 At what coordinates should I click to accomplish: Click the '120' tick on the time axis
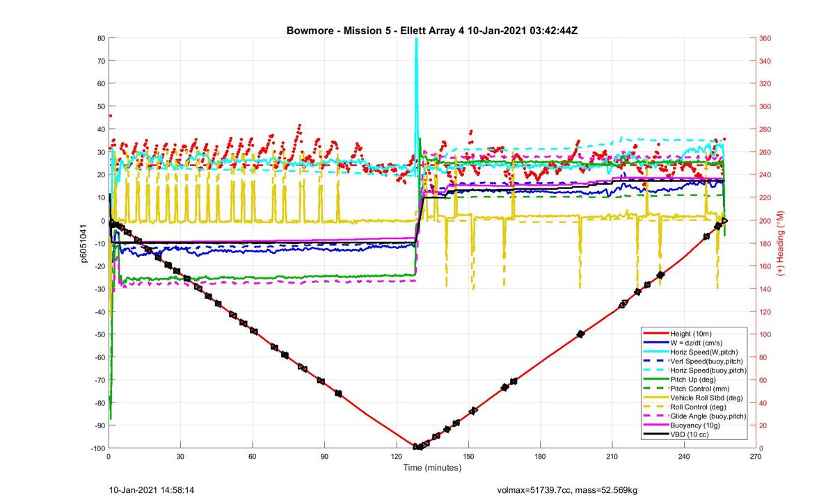point(397,457)
